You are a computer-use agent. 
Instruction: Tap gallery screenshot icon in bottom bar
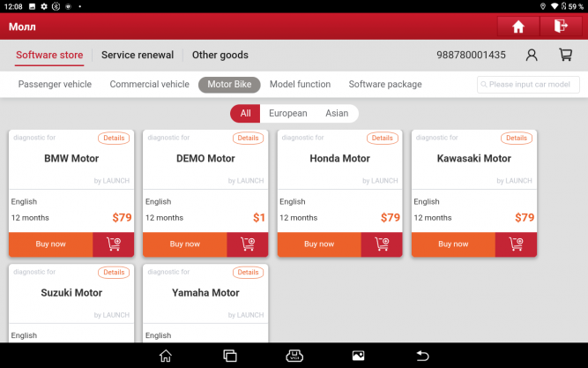tap(358, 356)
